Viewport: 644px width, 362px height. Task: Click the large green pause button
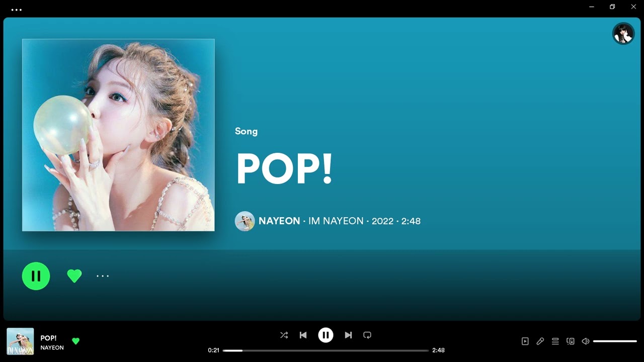tap(36, 276)
